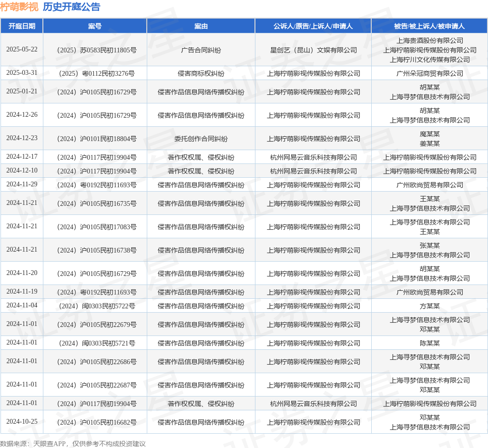Click the 委托创作合同纠纷 cause cell
488x448 pixels.
(201, 139)
